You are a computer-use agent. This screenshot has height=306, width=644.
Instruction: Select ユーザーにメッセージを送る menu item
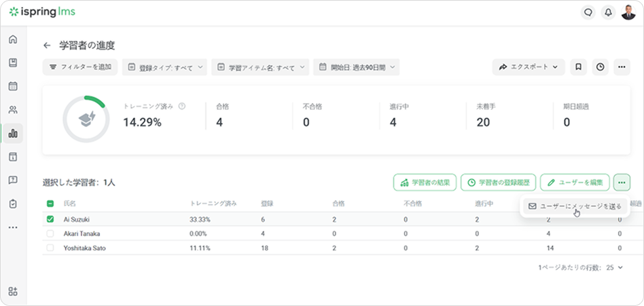(575, 206)
